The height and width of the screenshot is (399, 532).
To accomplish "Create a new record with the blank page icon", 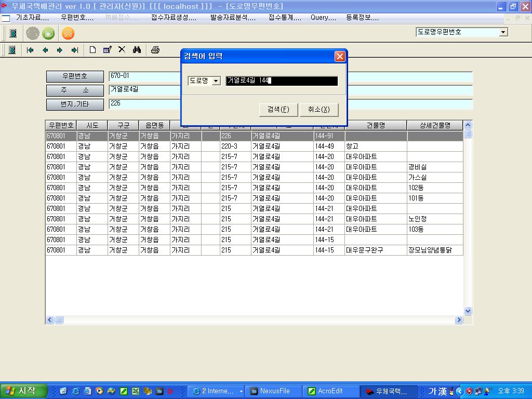I will (92, 50).
